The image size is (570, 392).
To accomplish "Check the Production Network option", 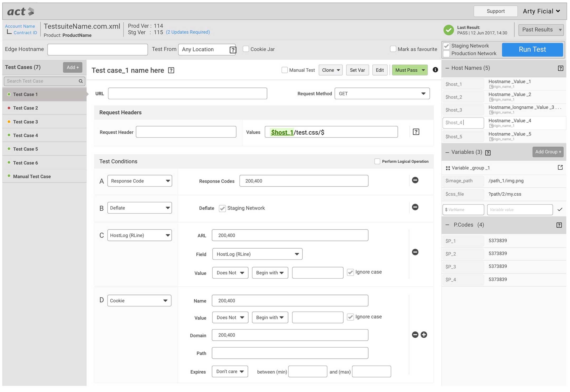I will (446, 54).
